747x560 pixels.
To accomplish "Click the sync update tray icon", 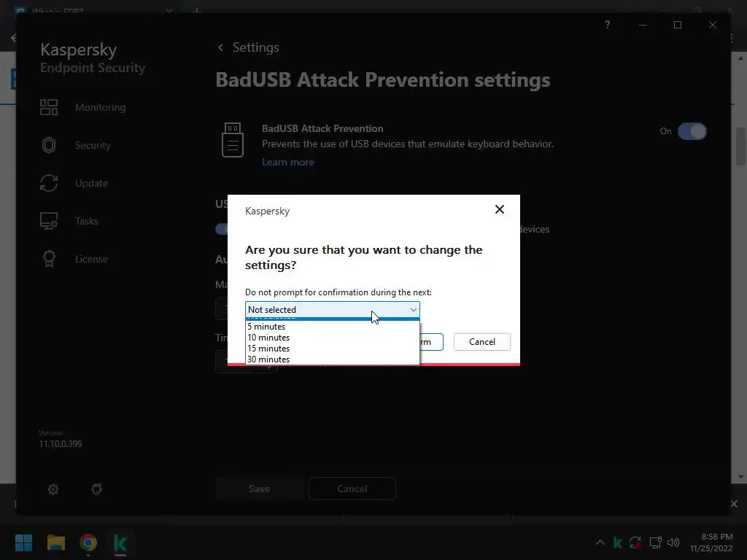I will coord(635,542).
